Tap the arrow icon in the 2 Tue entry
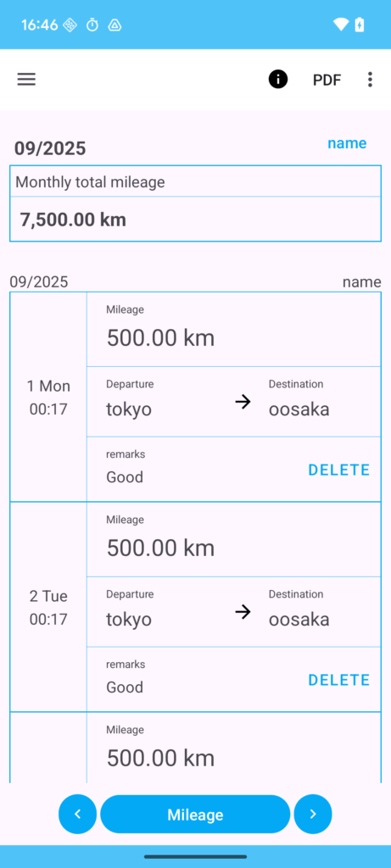Screen dimensions: 391x868 coord(243,612)
